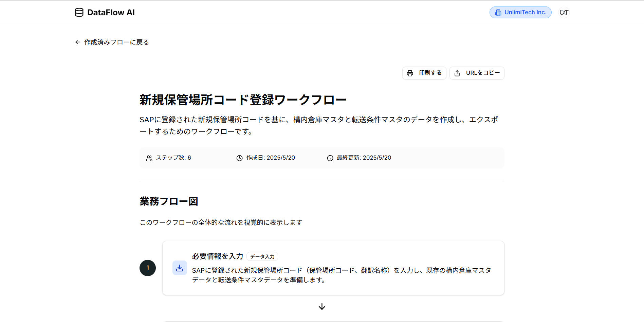Click the building icon in UnlimiTech badge
The height and width of the screenshot is (322, 644).
pyautogui.click(x=498, y=12)
